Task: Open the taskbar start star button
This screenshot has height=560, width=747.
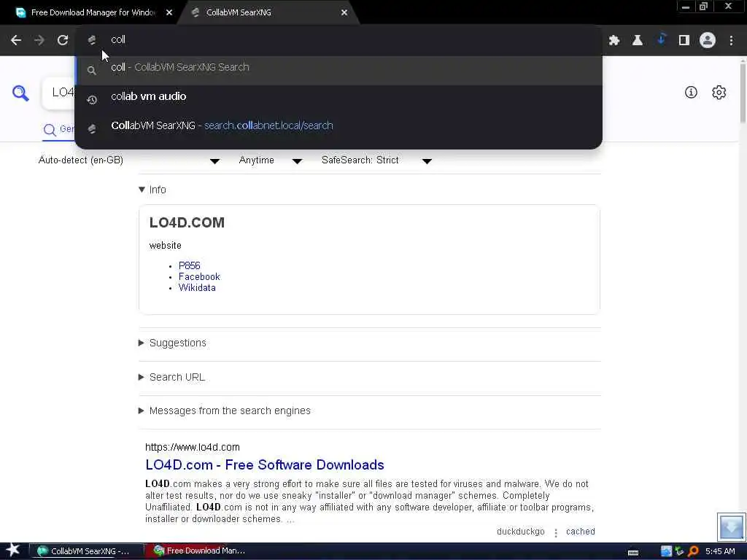Action: [13, 551]
